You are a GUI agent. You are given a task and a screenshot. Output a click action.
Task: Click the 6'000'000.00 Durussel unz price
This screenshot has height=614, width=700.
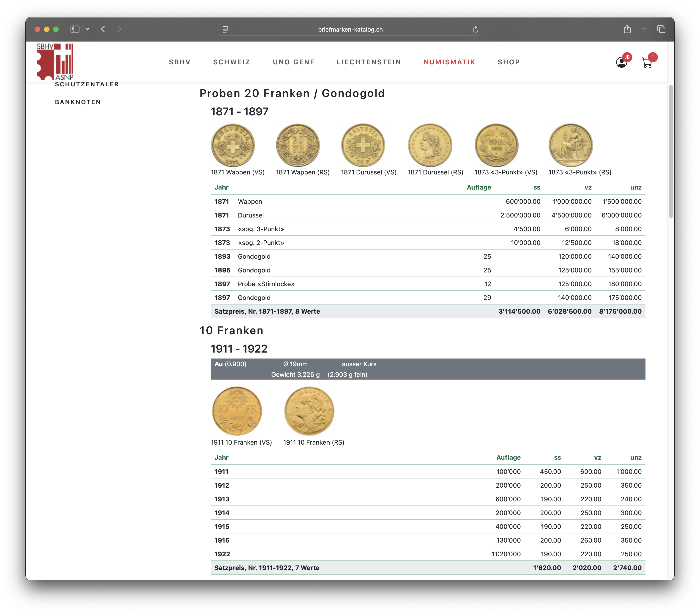[622, 215]
